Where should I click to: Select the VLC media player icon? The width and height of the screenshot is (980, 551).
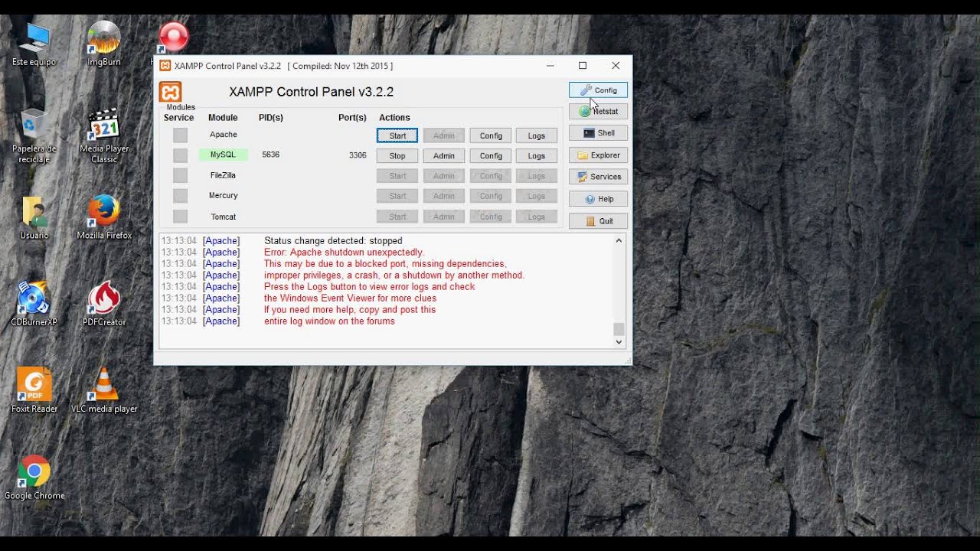[x=104, y=391]
